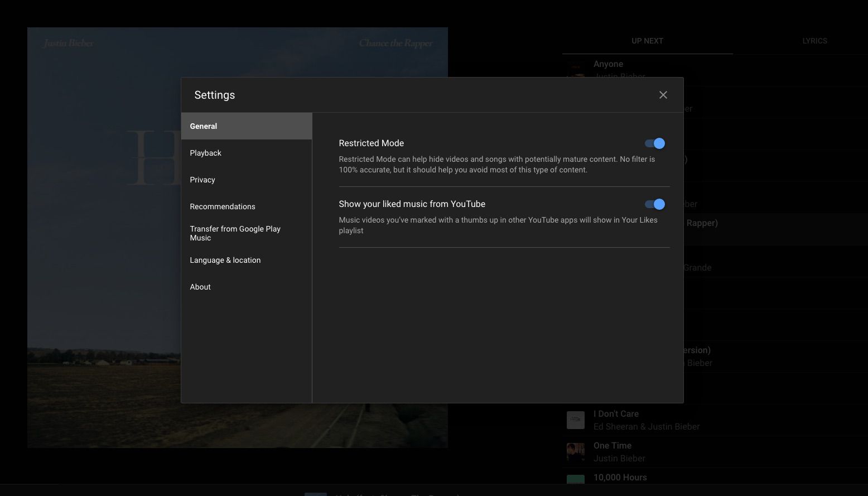This screenshot has height=496, width=868.
Task: Open Language & location settings
Action: click(x=246, y=260)
